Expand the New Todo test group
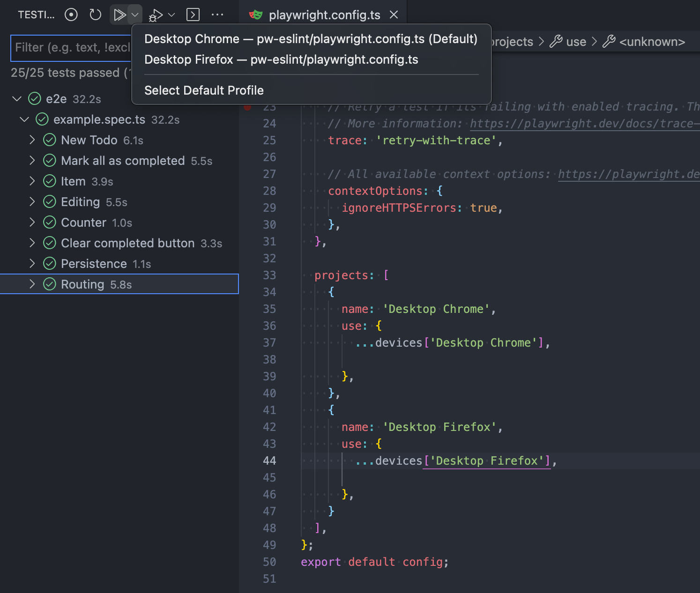Viewport: 700px width, 593px height. point(32,140)
